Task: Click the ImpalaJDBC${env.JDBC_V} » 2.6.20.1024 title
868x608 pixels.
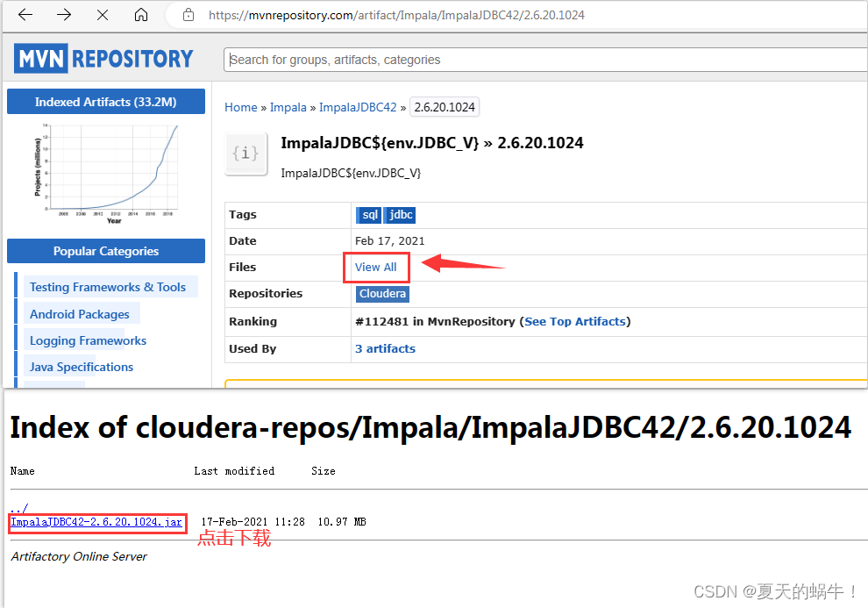Action: [431, 143]
